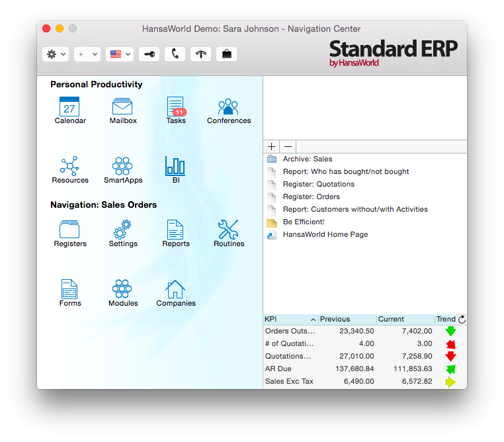Open Register: Orders shortcut

311,197
